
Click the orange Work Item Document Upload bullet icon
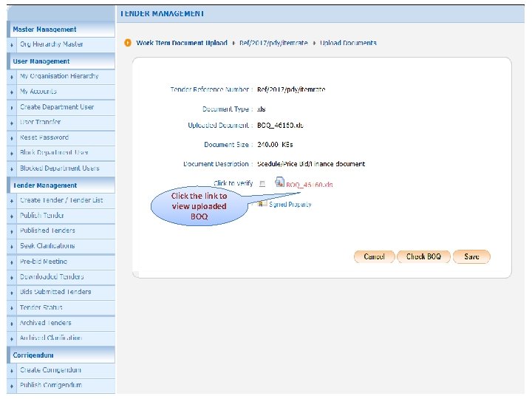pos(128,43)
